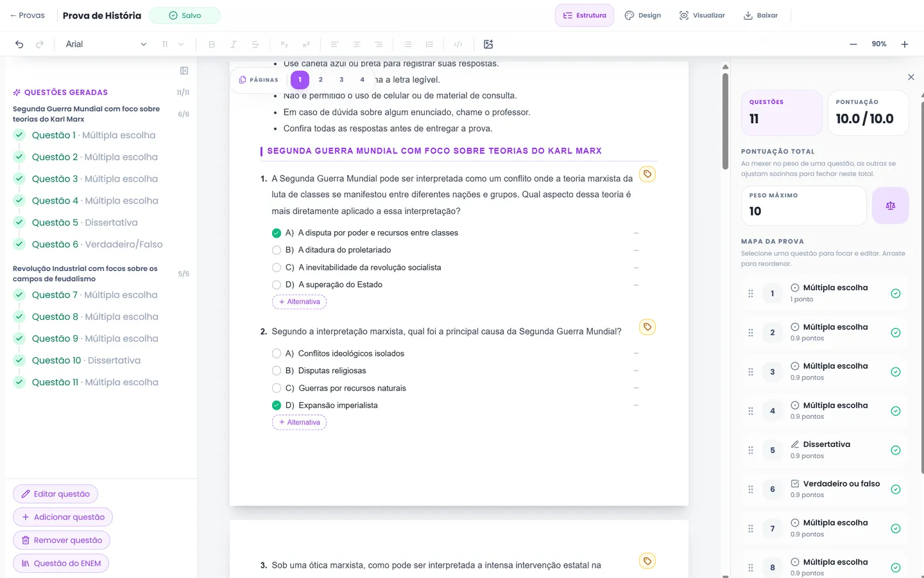Click the subscript icon
Viewport: 924px width, 578px height.
point(284,44)
